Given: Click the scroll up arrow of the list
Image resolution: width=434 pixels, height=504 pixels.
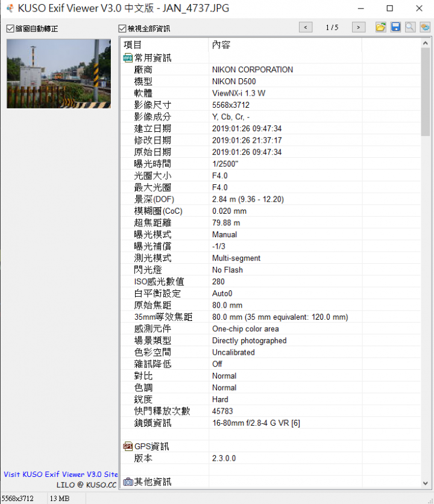Looking at the screenshot, I should tap(426, 43).
